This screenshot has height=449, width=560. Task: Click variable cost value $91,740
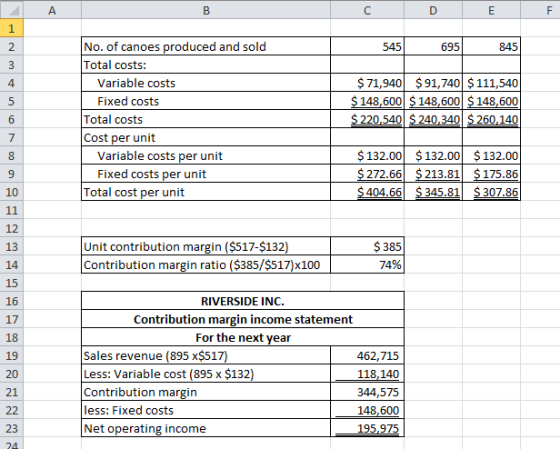tap(433, 83)
